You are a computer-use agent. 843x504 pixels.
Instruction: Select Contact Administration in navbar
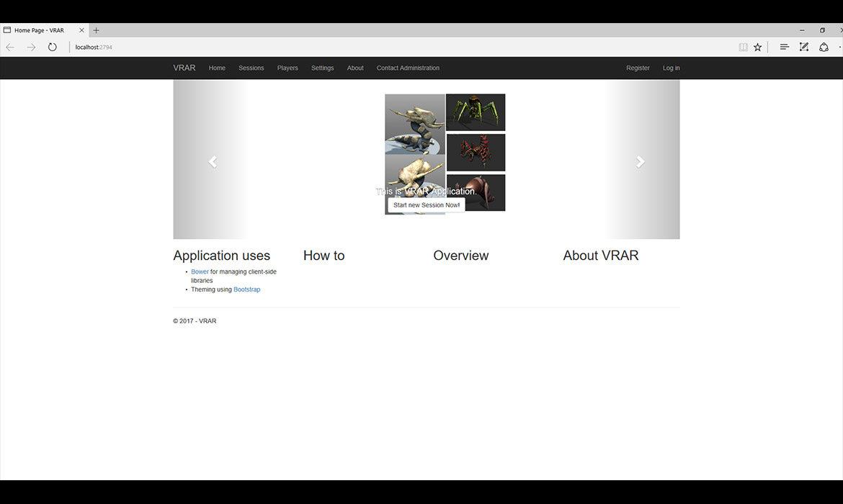(x=408, y=68)
